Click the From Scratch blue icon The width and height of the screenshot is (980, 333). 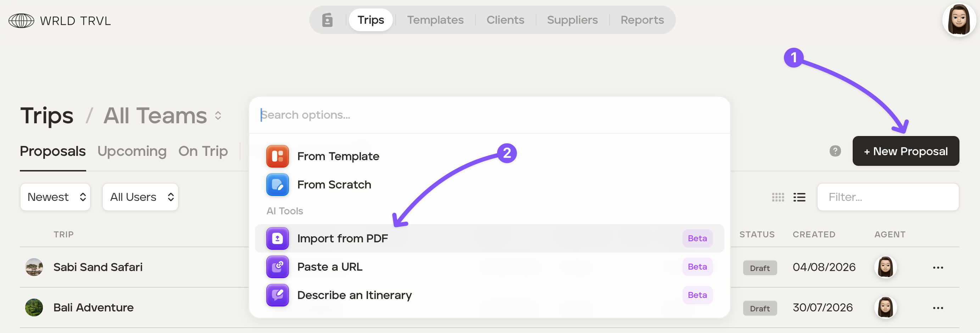coord(277,185)
